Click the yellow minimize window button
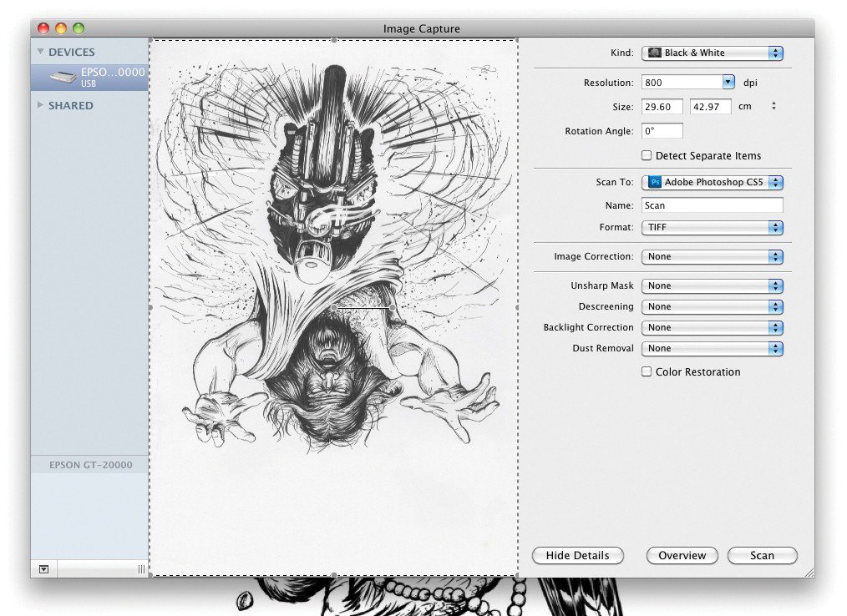 point(61,28)
